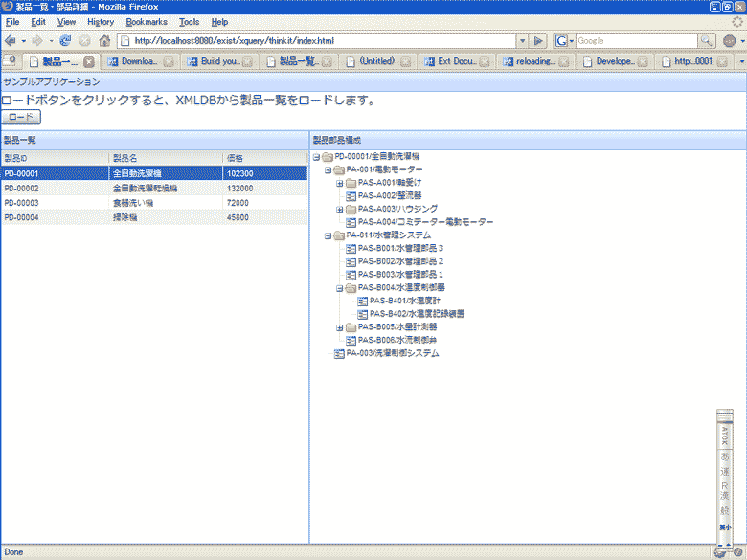Screen dimensions: 747x560
Task: Click the PAS-A002 leaf item icon
Action: [351, 195]
